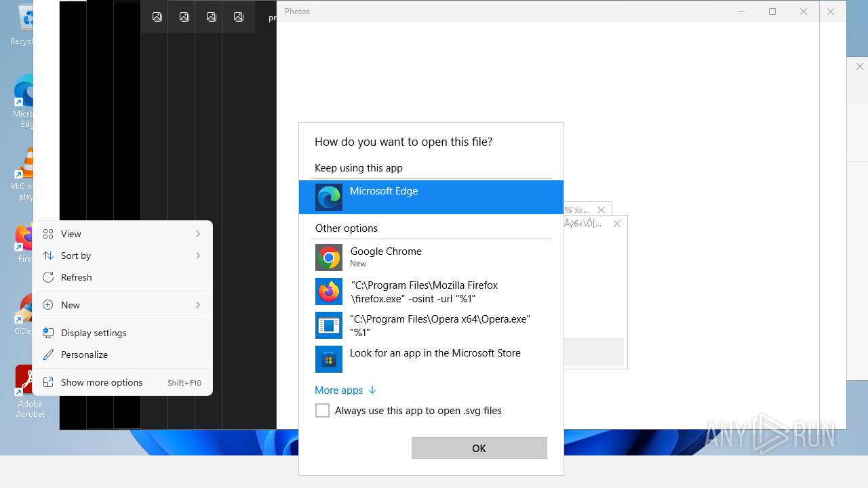868x488 pixels.
Task: Choose the Google Chrome icon
Action: 329,258
